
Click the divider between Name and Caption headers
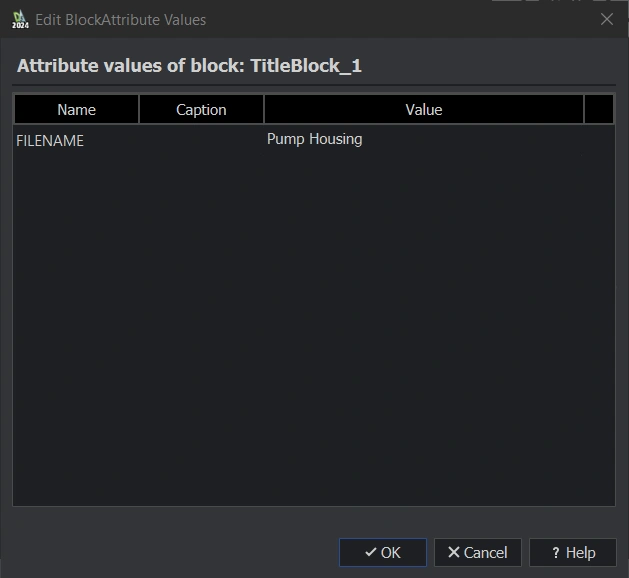click(139, 109)
